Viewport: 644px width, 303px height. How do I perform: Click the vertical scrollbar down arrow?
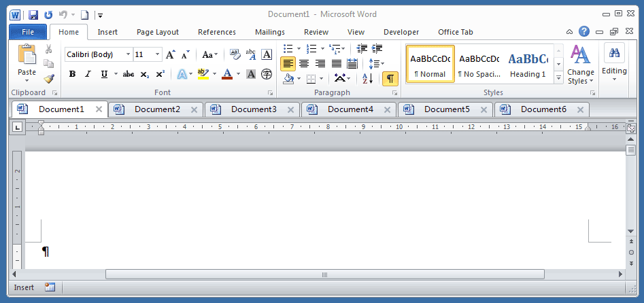[x=631, y=231]
